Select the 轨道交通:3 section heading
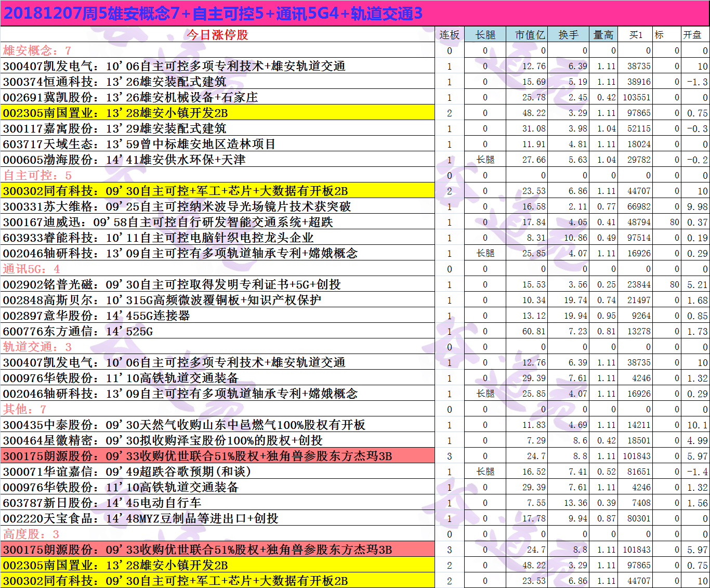 tap(37, 347)
